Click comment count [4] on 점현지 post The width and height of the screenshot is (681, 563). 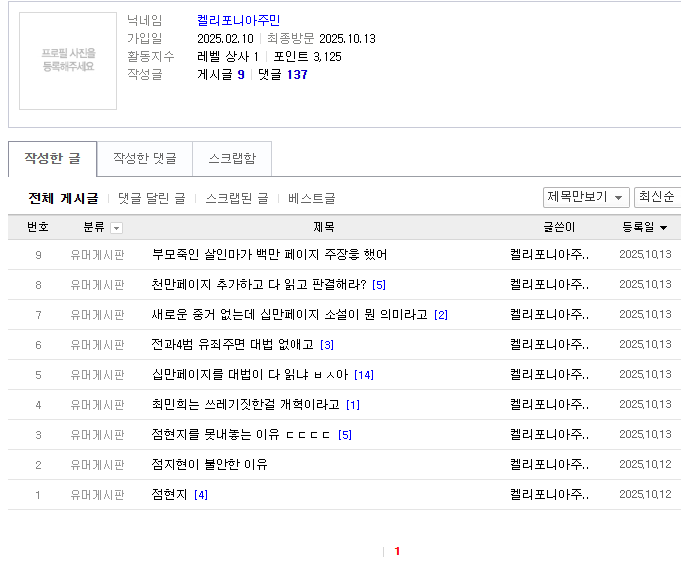201,495
